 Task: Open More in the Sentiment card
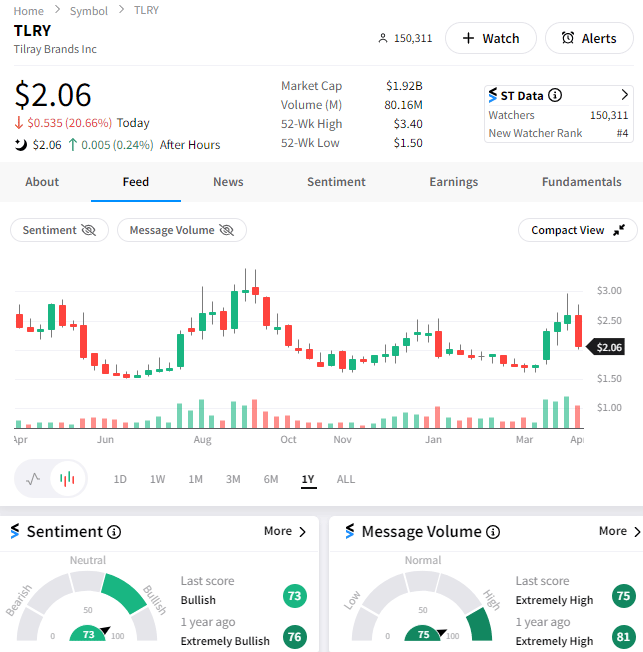coord(285,531)
